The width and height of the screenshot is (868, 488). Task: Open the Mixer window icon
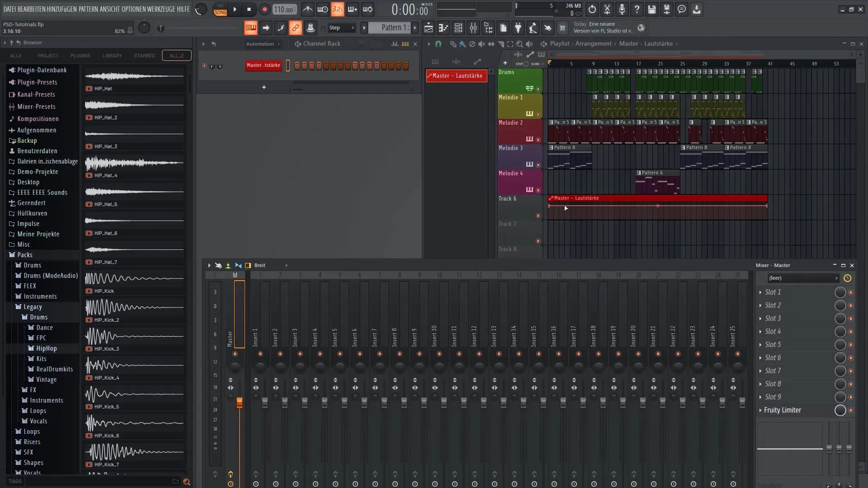click(x=473, y=28)
